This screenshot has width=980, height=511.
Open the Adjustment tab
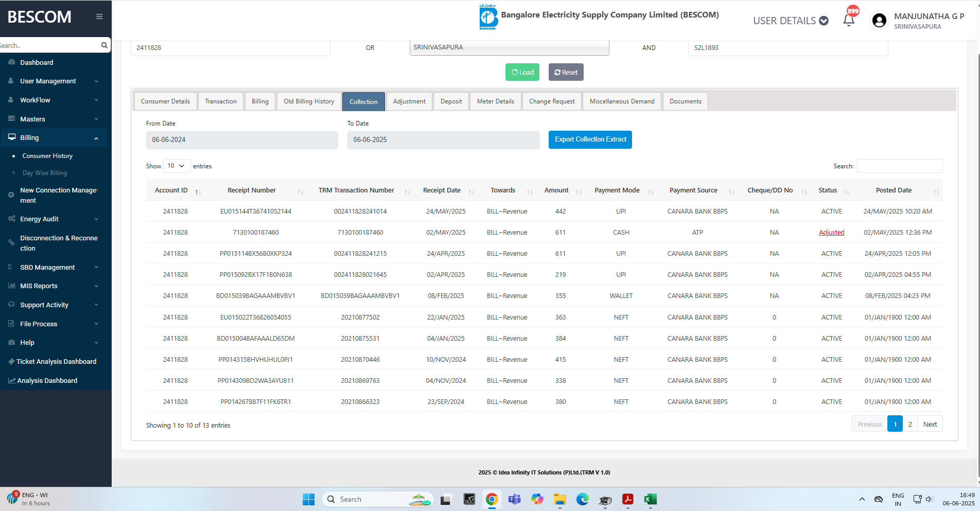coord(409,101)
